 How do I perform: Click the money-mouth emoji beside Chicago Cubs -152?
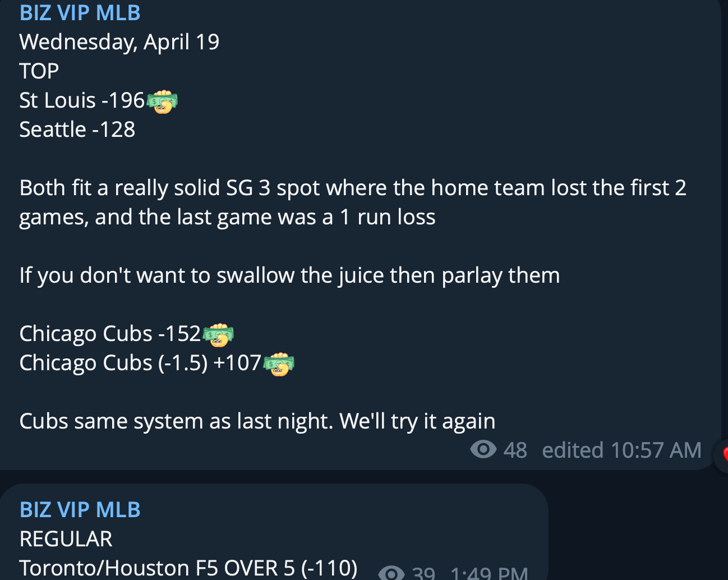(219, 335)
